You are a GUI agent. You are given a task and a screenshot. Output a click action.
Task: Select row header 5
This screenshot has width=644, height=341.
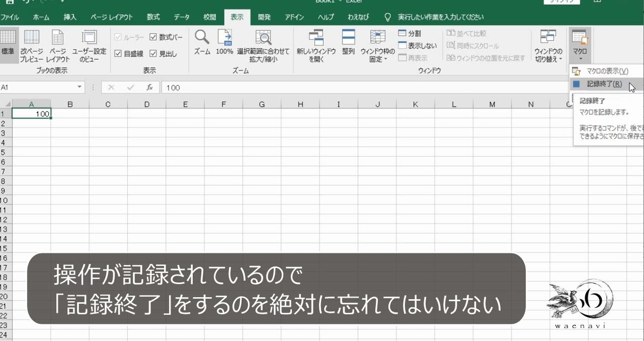pyautogui.click(x=5, y=152)
